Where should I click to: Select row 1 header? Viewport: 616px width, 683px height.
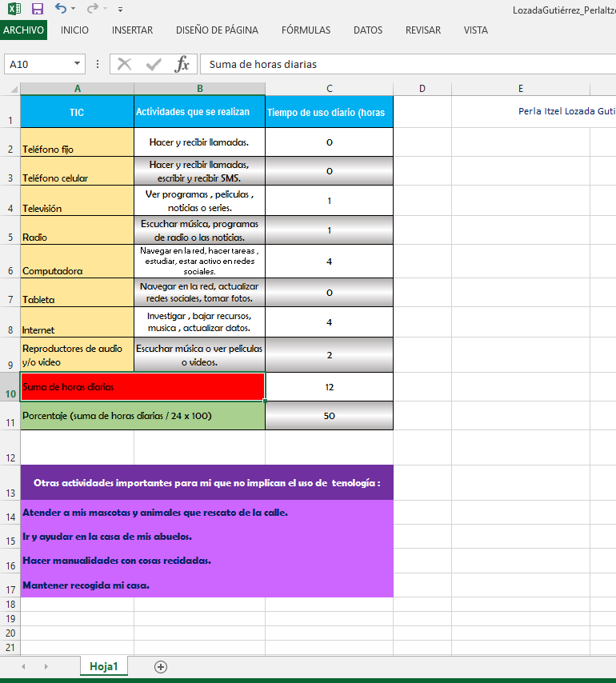10,111
